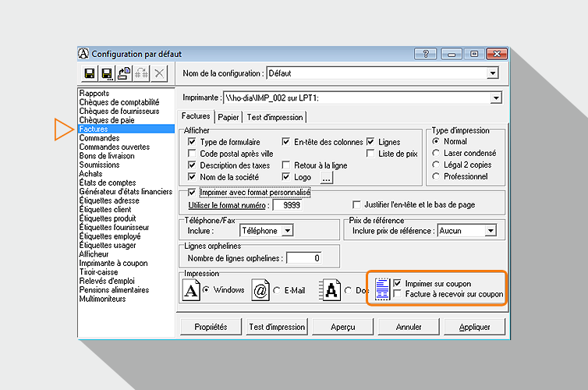Click the bottom Test d'impression button
588x390 pixels.
point(277,327)
